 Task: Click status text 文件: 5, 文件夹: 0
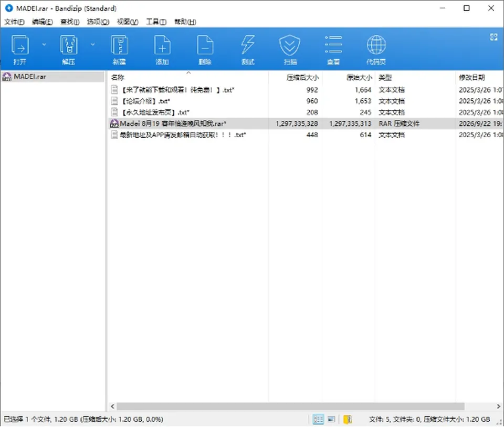[395, 420]
